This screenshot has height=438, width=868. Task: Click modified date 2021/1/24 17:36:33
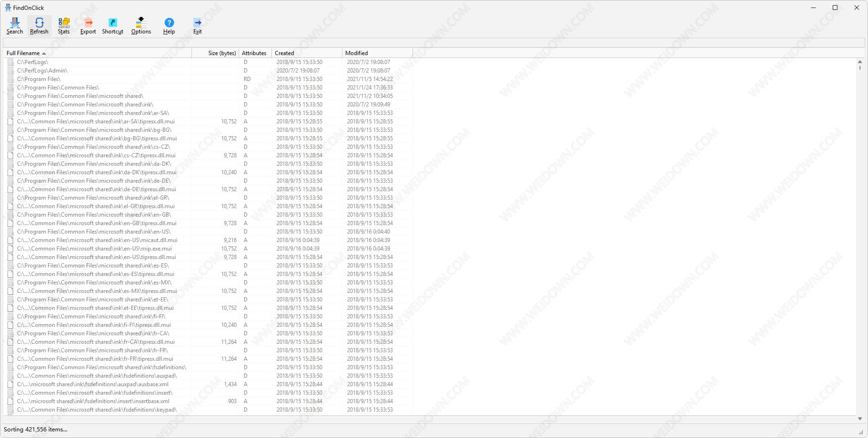370,88
